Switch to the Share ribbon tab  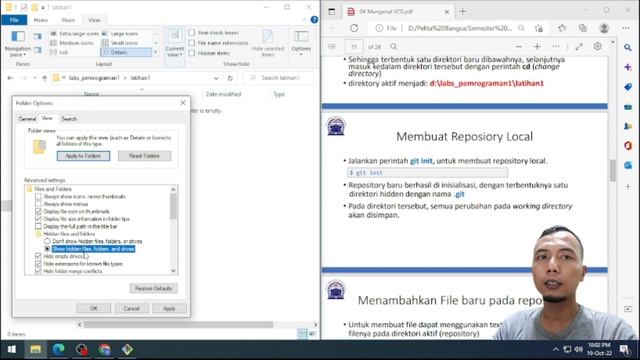pyautogui.click(x=68, y=20)
